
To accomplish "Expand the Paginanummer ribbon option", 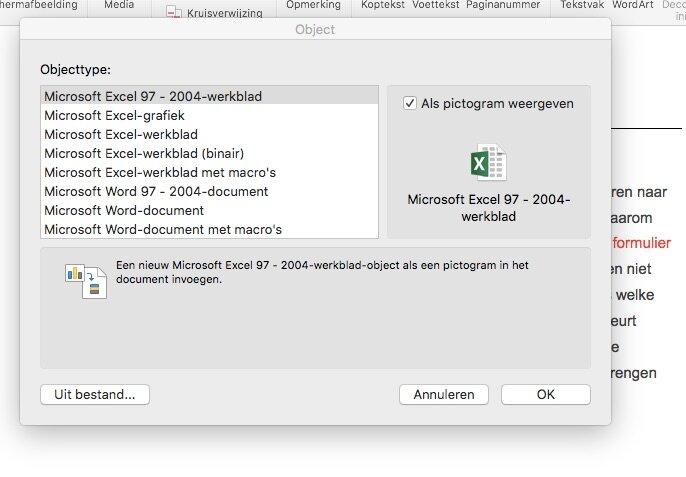I will tap(503, 5).
